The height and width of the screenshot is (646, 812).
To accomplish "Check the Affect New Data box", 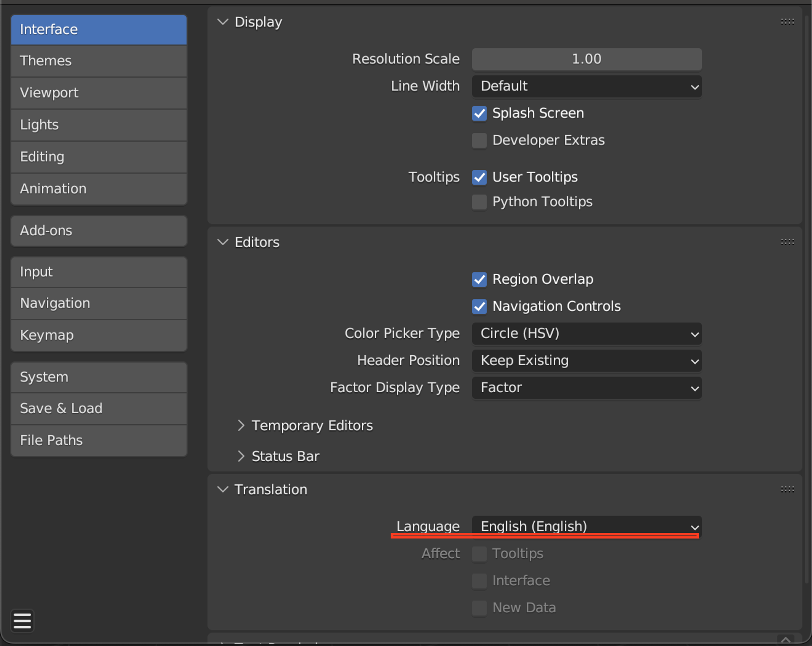I will [x=479, y=608].
